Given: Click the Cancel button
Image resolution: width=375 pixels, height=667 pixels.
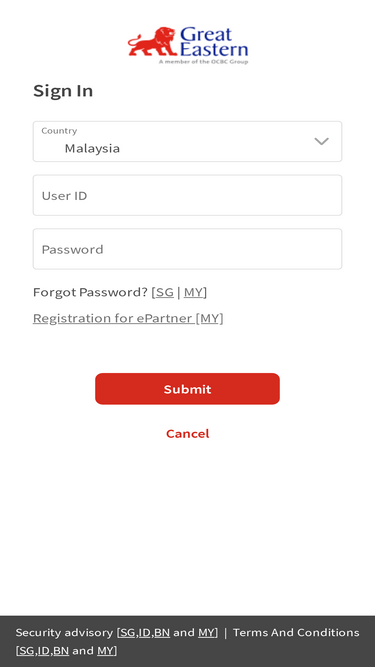Looking at the screenshot, I should (188, 433).
